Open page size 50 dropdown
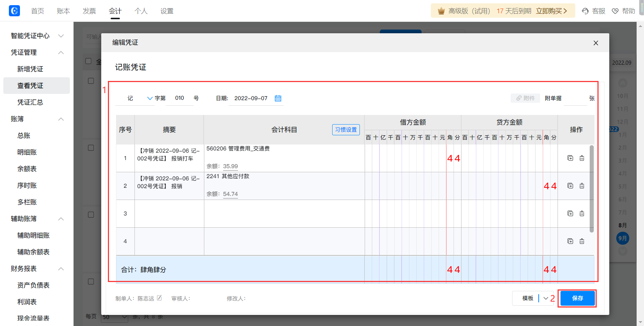The image size is (644, 326). (x=115, y=317)
